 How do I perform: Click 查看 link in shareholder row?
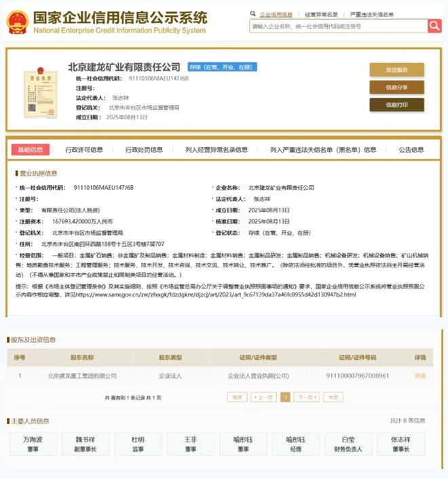420,375
